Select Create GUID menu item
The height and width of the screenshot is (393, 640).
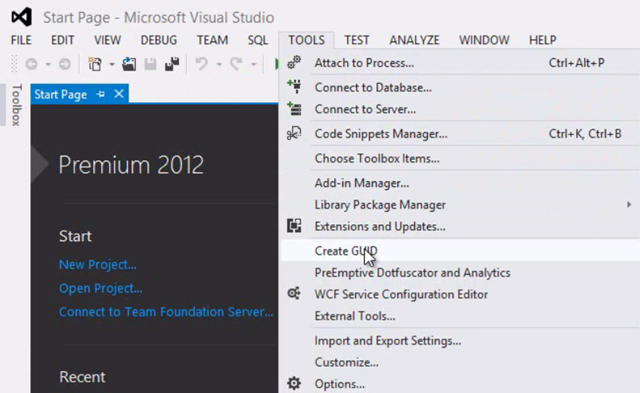[x=460, y=251]
